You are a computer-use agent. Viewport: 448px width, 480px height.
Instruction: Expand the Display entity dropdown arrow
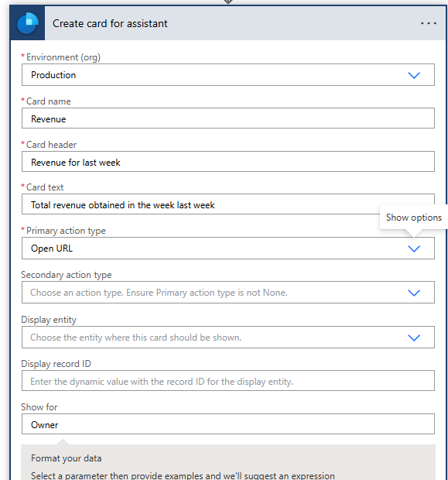click(x=414, y=338)
